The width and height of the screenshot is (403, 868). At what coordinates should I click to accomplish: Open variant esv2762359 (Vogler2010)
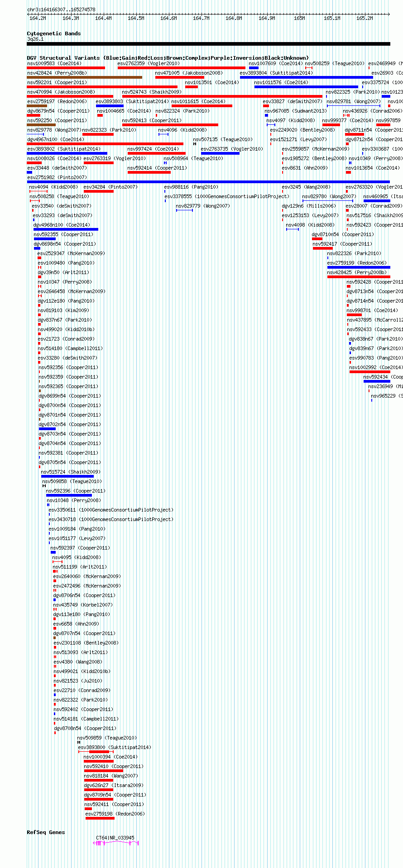pos(149,63)
